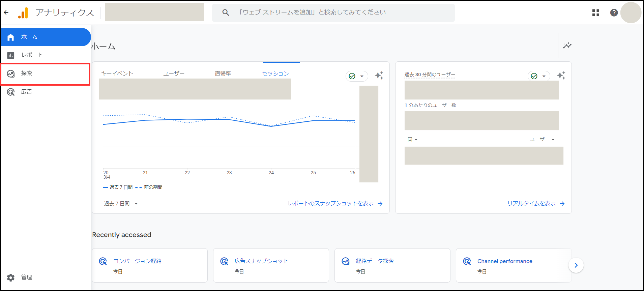Click the Google Analytics logo

point(23,12)
